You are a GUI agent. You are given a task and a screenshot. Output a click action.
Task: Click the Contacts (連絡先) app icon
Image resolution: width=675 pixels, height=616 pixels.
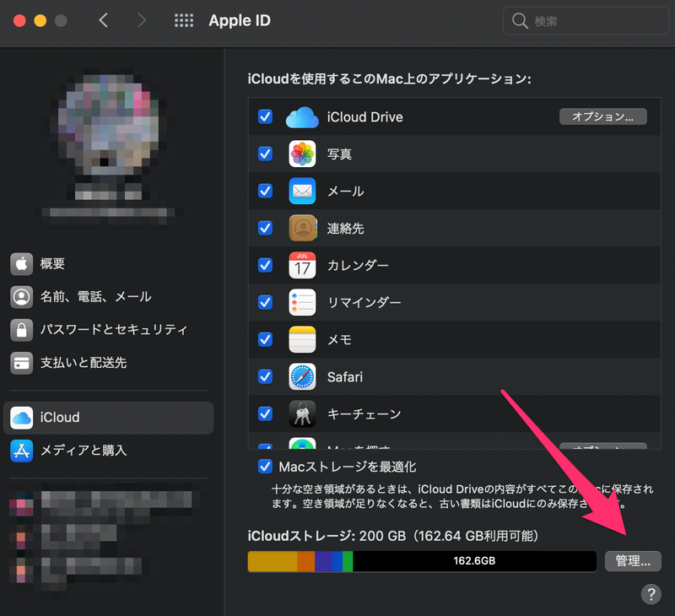302,228
